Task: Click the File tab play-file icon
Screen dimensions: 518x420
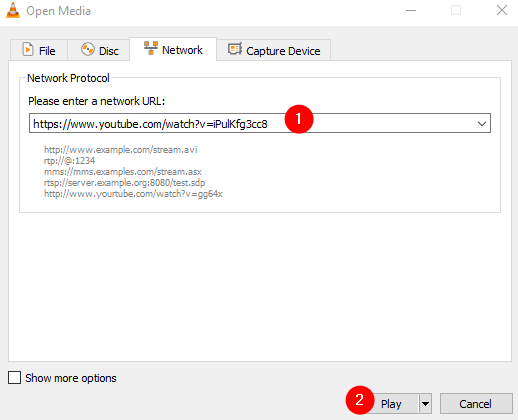Action: point(28,50)
